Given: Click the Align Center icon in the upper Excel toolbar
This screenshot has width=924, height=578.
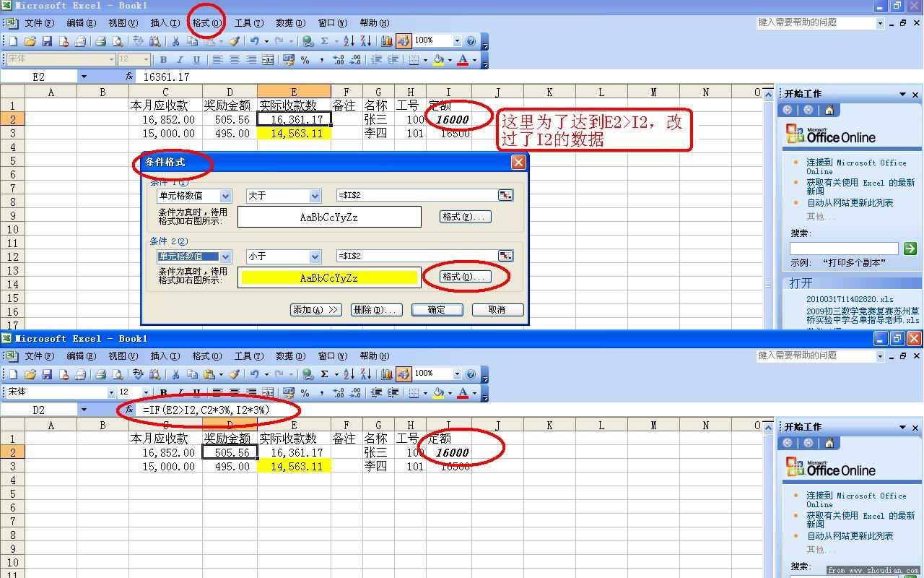Looking at the screenshot, I should pos(235,60).
